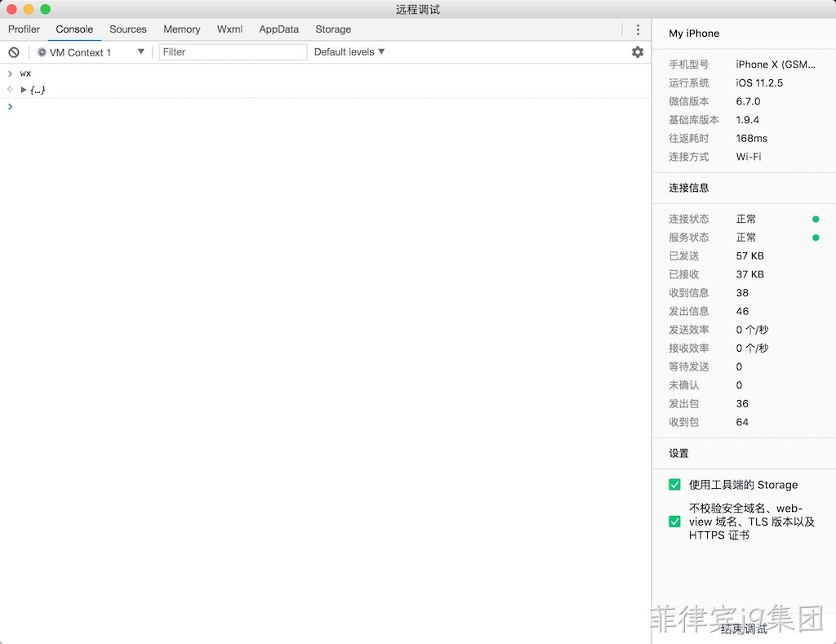Click the macOS green zoom window button
The height and width of the screenshot is (644, 836).
point(46,9)
